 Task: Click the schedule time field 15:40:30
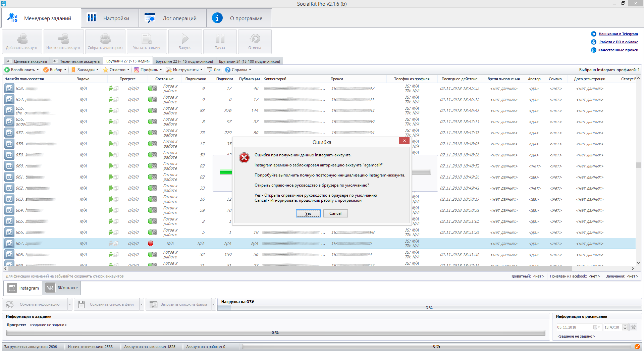[612, 327]
